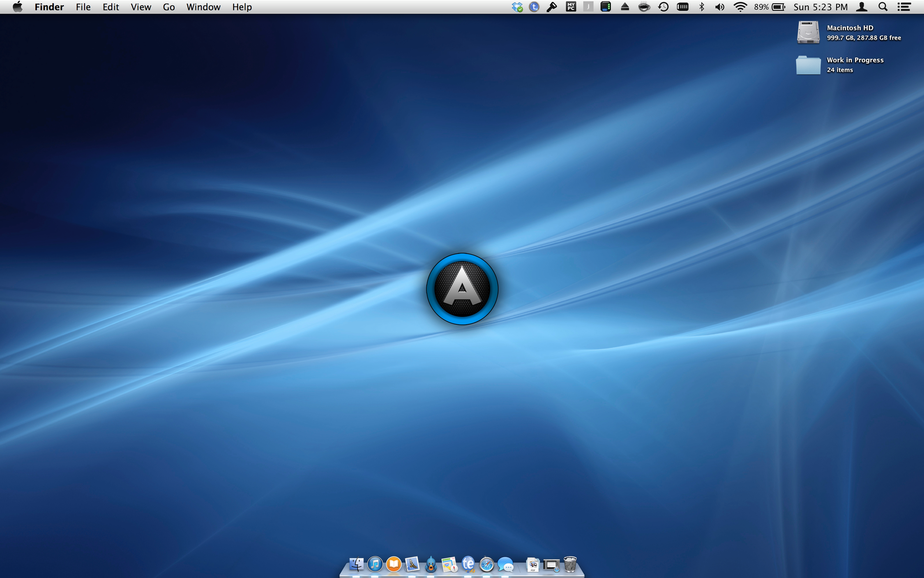Launch iBooks from the Dock
The width and height of the screenshot is (924, 578).
393,564
